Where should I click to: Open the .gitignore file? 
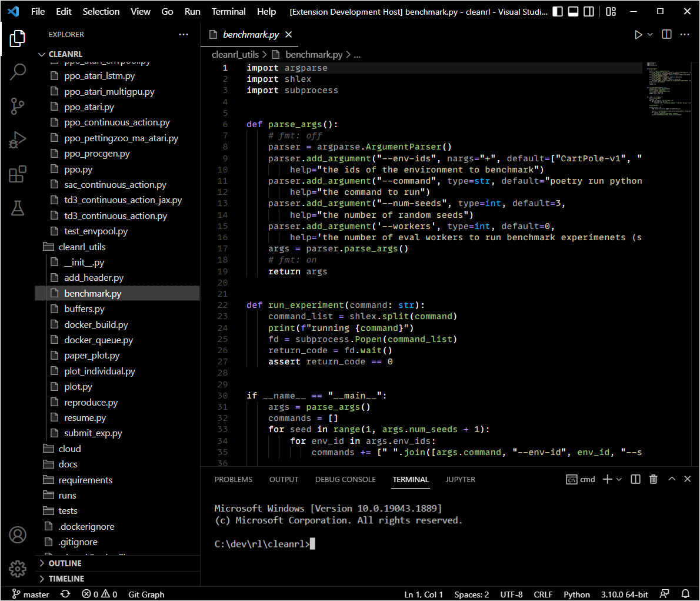pyautogui.click(x=118, y=542)
